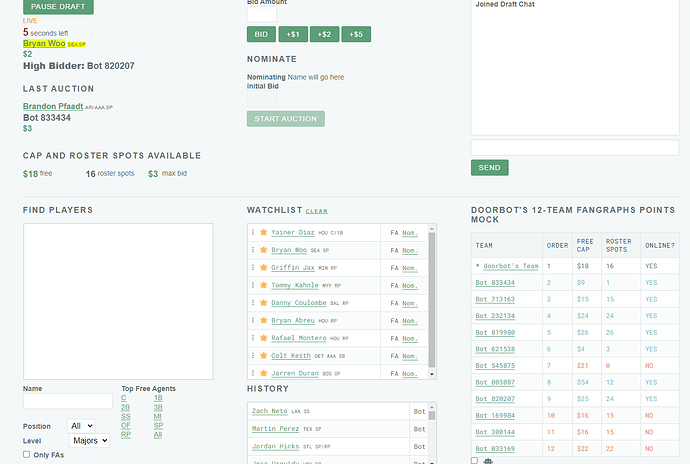Focus the Bid Amount input field
The image size is (690, 464).
click(x=262, y=14)
